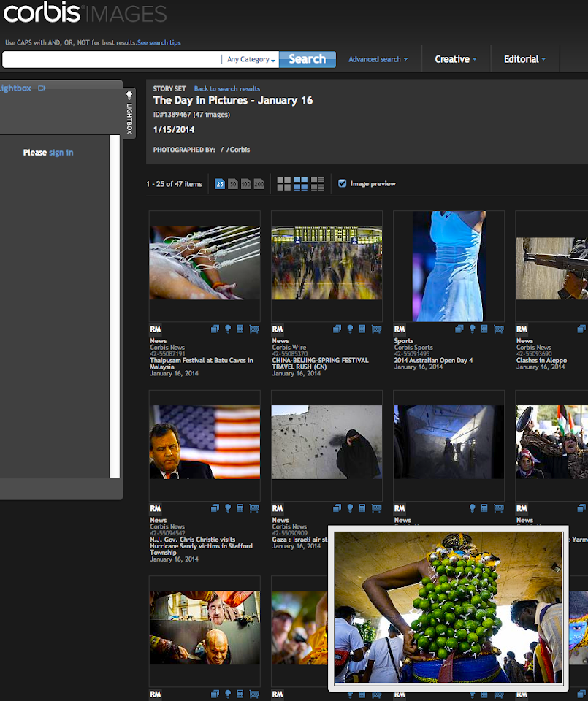
Task: Add Chris Christie photo to cart
Action: tap(254, 508)
